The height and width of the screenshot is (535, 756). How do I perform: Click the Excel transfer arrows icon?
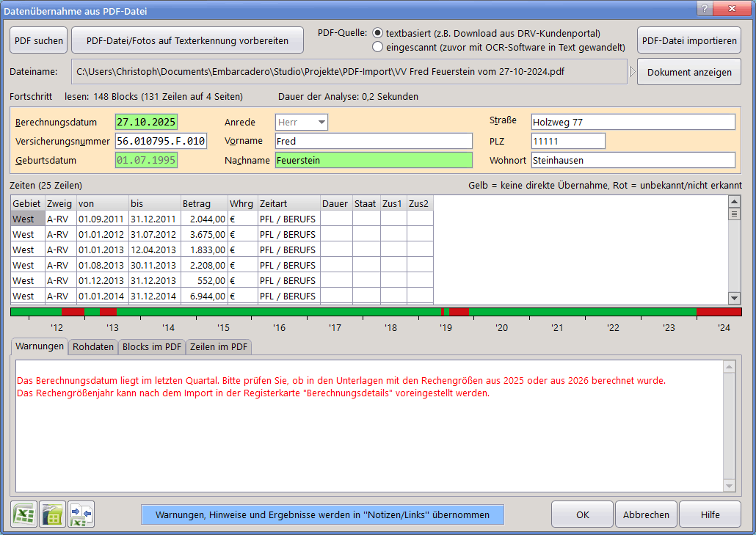81,514
